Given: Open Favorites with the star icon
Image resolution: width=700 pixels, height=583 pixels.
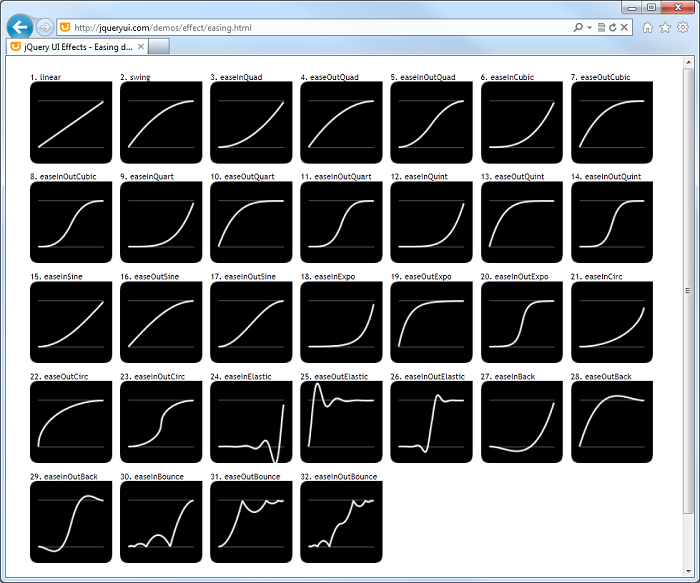Looking at the screenshot, I should (665, 27).
